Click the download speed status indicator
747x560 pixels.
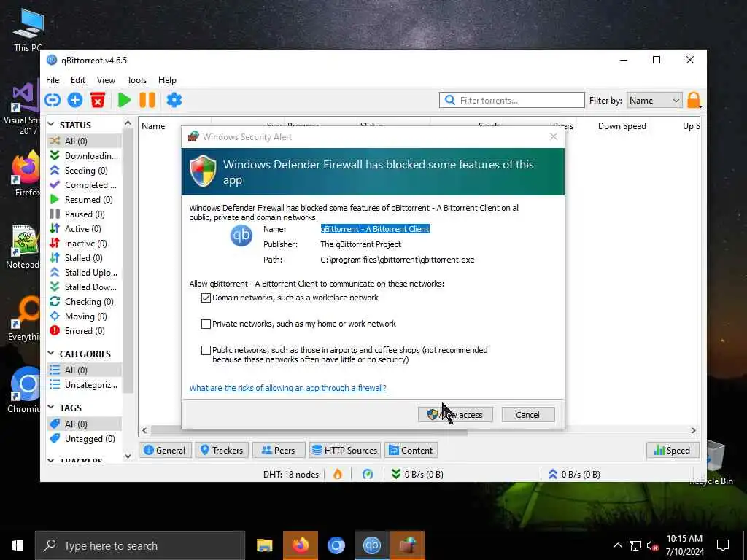coord(417,474)
